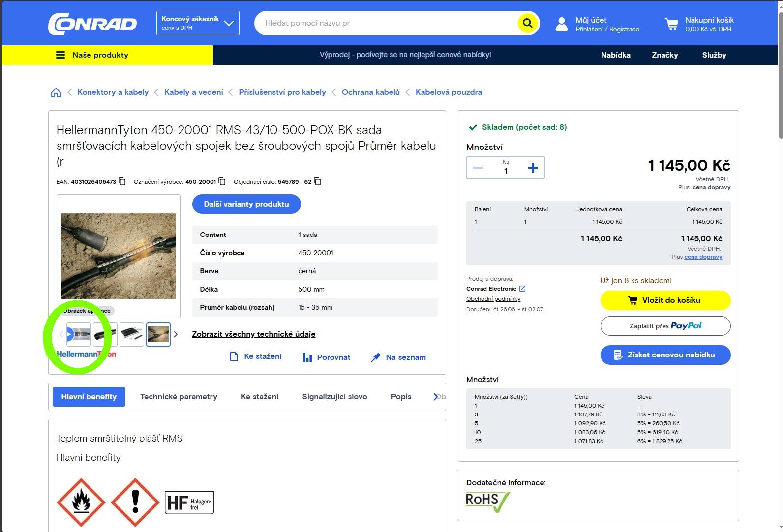Click the '15 - 35 mm' cable diameter value
The image size is (783, 532).
point(315,307)
